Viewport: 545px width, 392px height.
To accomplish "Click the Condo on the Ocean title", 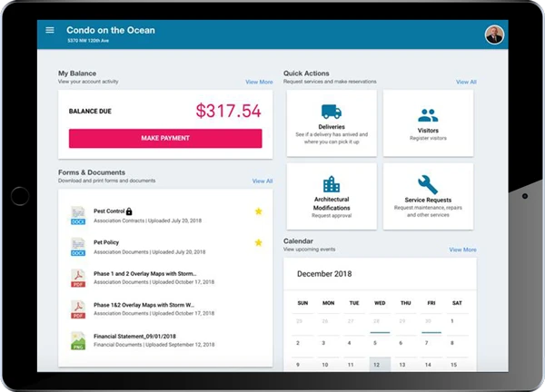I will pos(111,30).
